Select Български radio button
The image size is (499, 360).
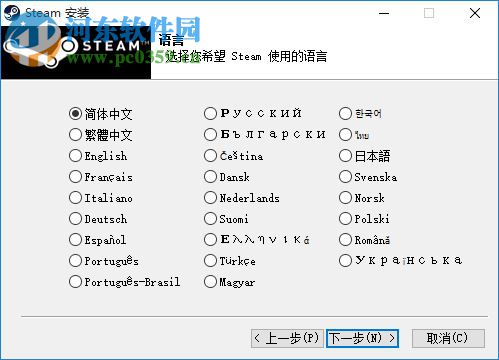pos(210,135)
